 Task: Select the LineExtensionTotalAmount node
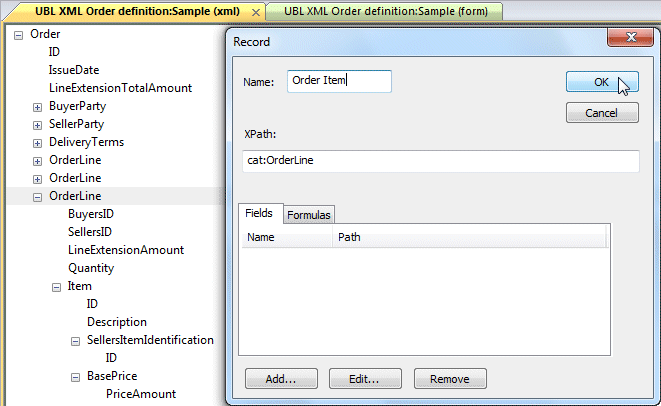coord(120,88)
